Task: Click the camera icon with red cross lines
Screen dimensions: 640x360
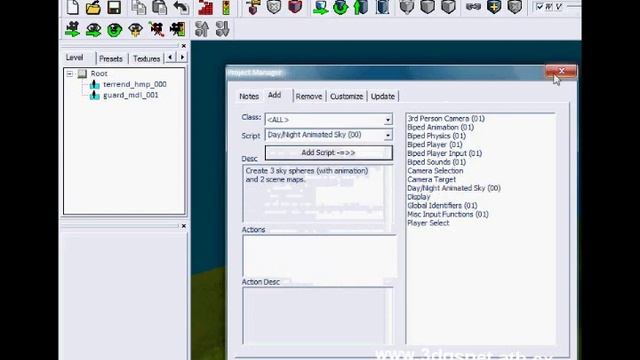Action: (156, 29)
